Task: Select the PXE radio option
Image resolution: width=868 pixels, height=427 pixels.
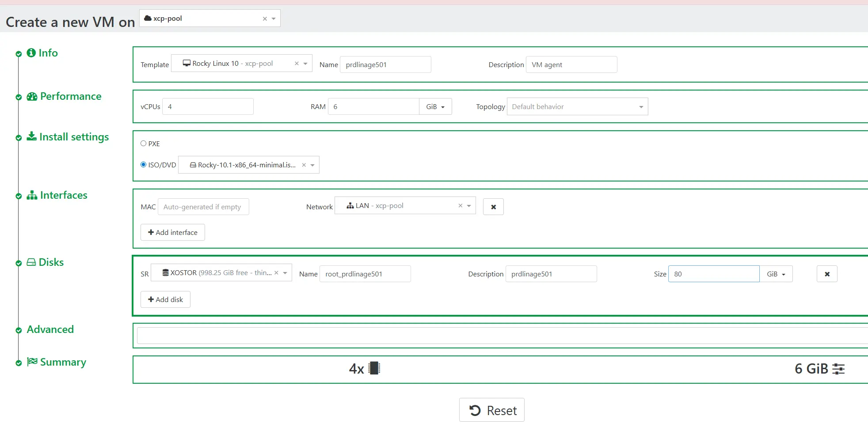Action: [143, 144]
